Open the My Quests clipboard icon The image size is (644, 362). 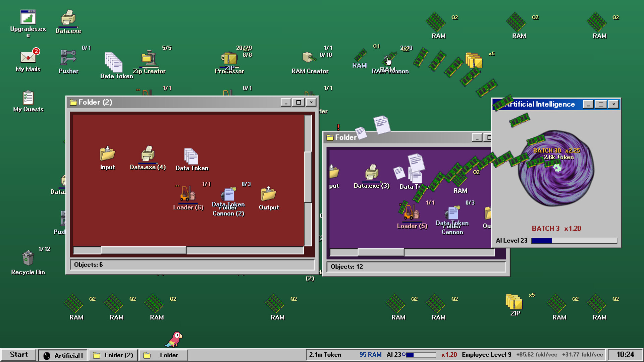pos(28,98)
